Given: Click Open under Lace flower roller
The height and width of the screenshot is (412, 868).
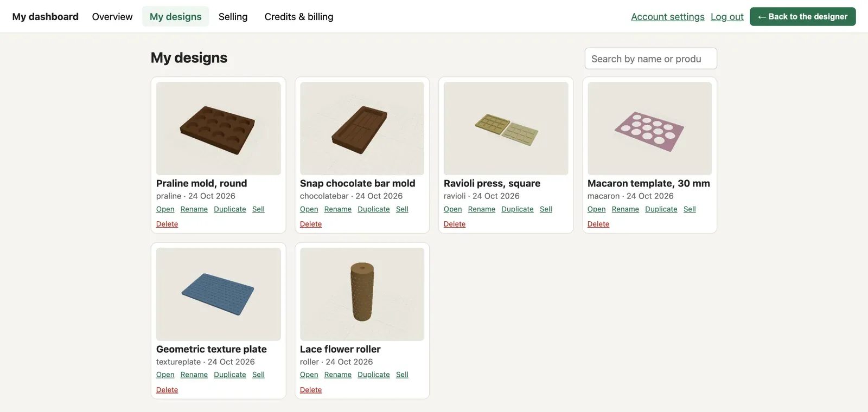Looking at the screenshot, I should [309, 375].
